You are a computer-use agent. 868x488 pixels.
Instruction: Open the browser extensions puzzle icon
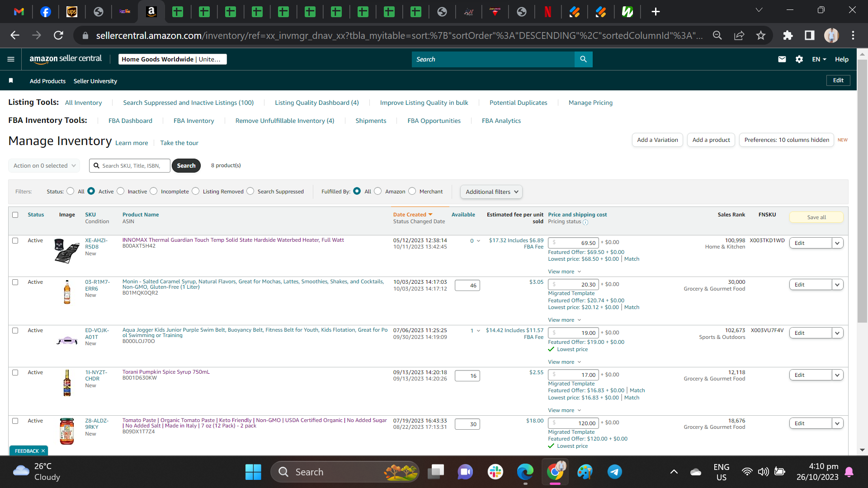[x=788, y=35]
